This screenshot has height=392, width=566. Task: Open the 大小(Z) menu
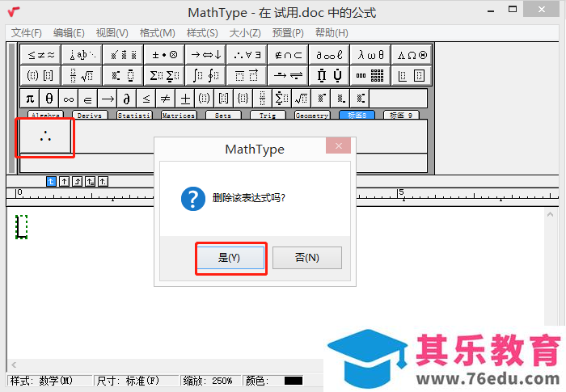245,33
